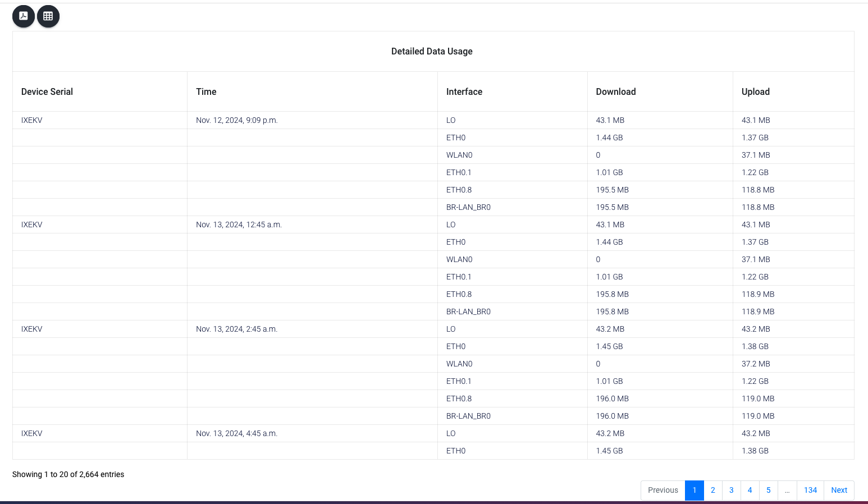This screenshot has height=504, width=868.
Task: Open page 2 of the table
Action: click(712, 490)
